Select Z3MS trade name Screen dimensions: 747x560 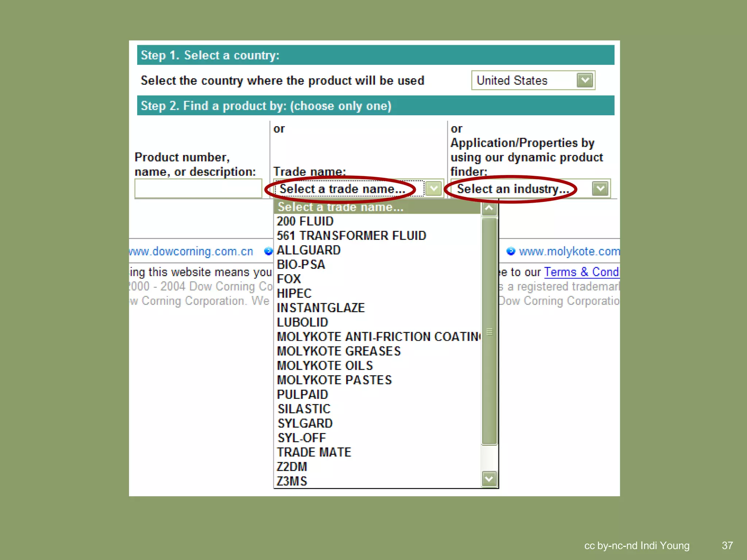292,481
